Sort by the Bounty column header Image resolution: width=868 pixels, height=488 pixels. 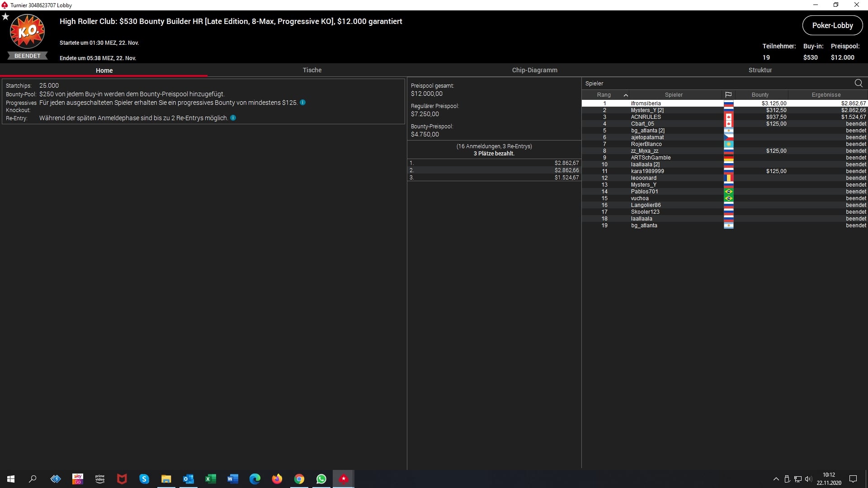point(760,95)
